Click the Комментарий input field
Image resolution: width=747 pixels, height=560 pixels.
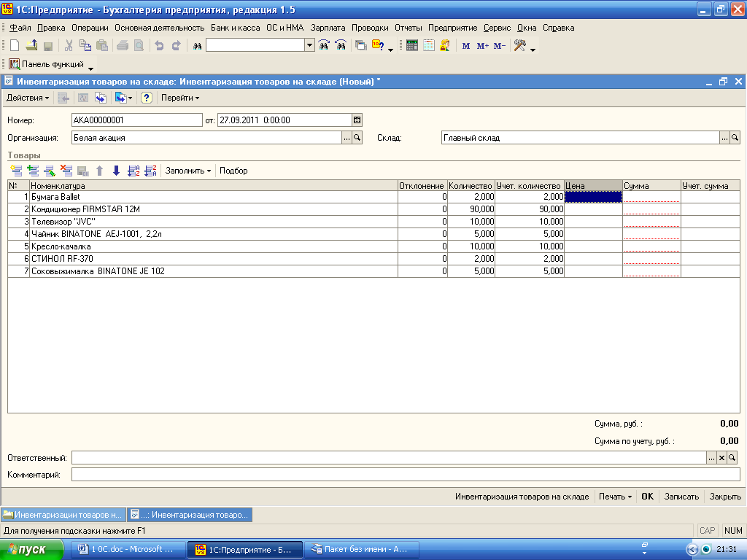click(406, 474)
